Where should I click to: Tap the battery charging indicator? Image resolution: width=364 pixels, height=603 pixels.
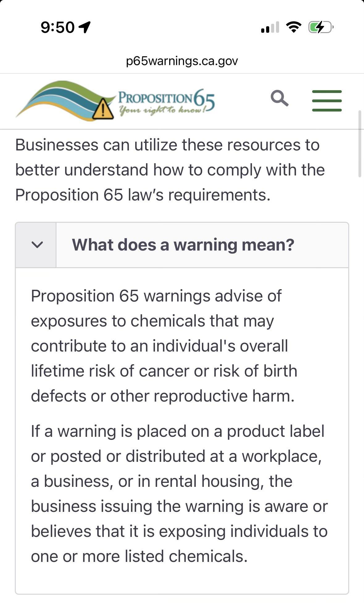[x=321, y=27]
